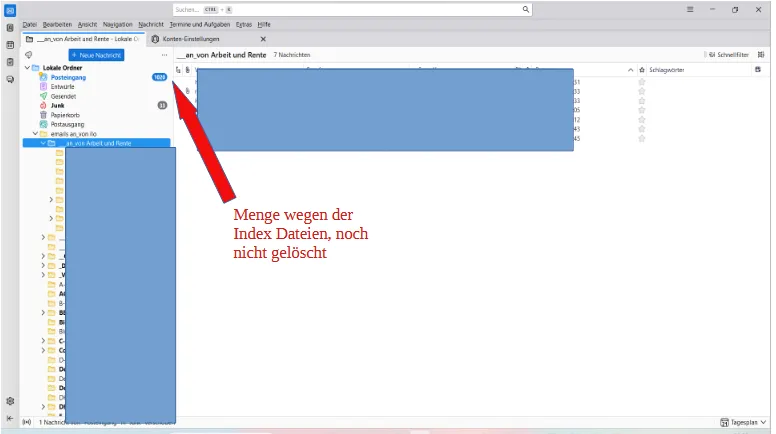Sort by the attachment paperclip column
The width and height of the screenshot is (776, 434).
[x=188, y=70]
